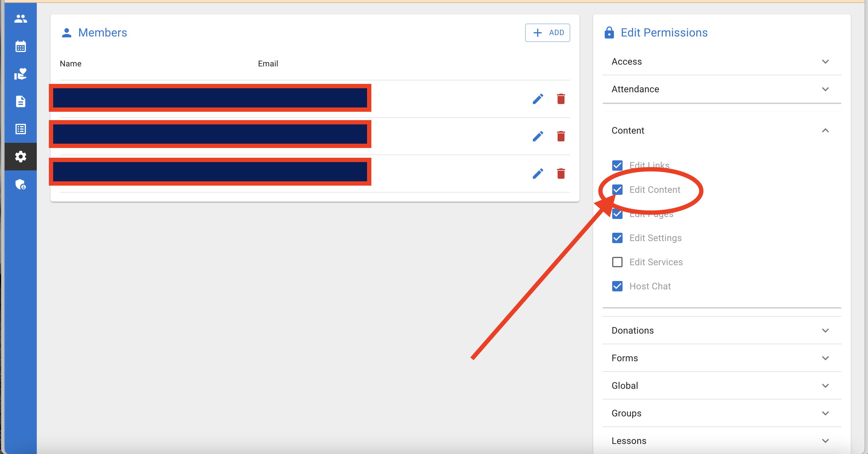Expand the Access section
The image size is (868, 454).
coord(825,61)
